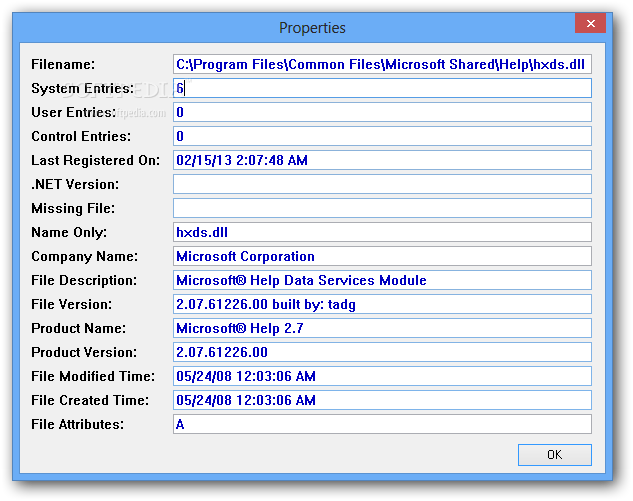
Task: Click the "Name Only:" label
Action: [69, 233]
